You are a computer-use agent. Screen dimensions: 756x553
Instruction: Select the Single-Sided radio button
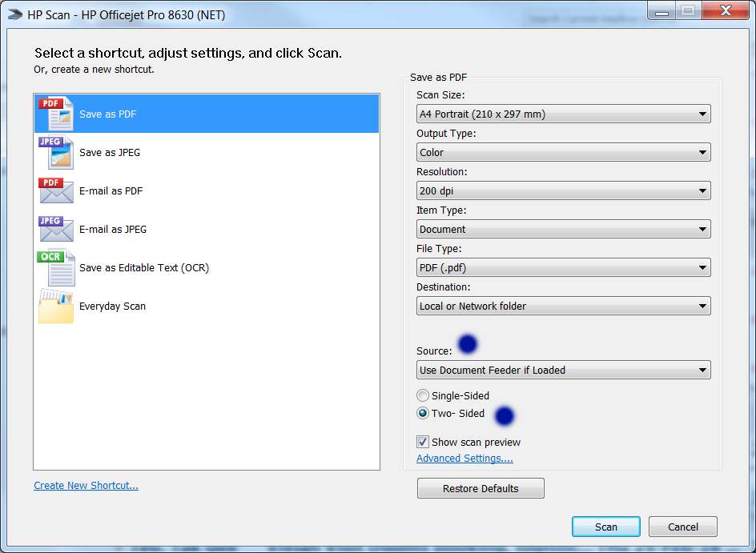(x=422, y=395)
